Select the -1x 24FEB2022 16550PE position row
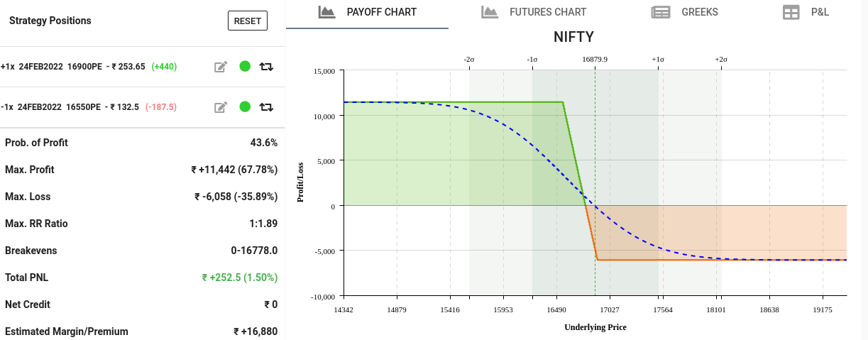The width and height of the screenshot is (868, 340). (89, 107)
